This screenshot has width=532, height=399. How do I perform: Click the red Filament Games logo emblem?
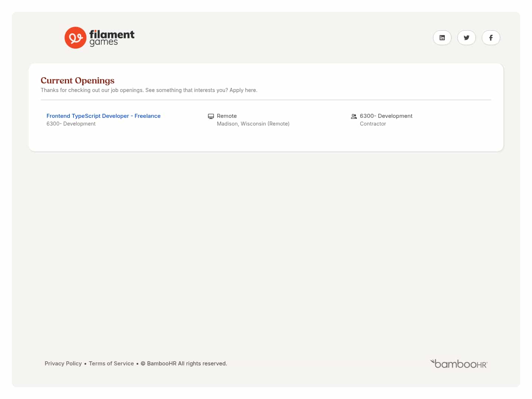75,38
